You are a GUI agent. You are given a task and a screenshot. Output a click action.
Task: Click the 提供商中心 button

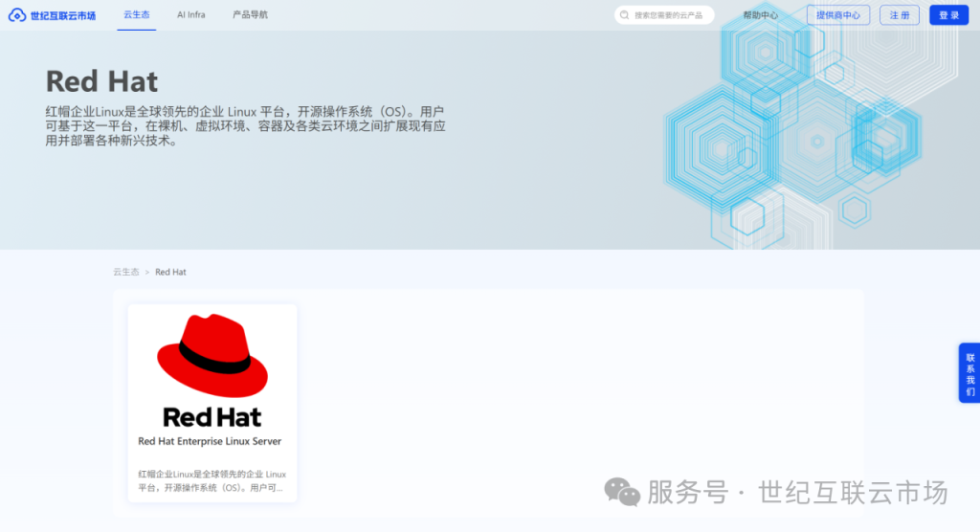pyautogui.click(x=838, y=15)
